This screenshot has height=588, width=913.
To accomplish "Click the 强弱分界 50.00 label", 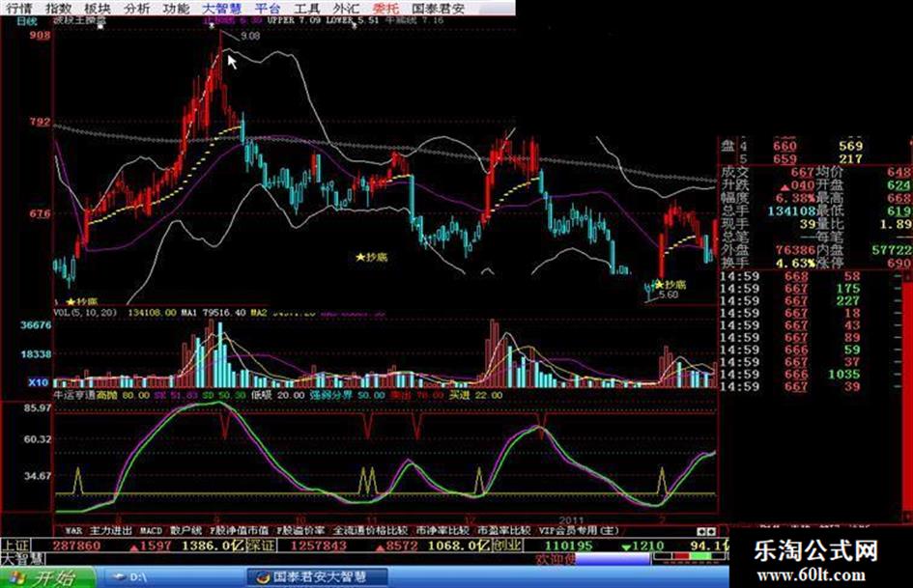I will pyautogui.click(x=347, y=395).
